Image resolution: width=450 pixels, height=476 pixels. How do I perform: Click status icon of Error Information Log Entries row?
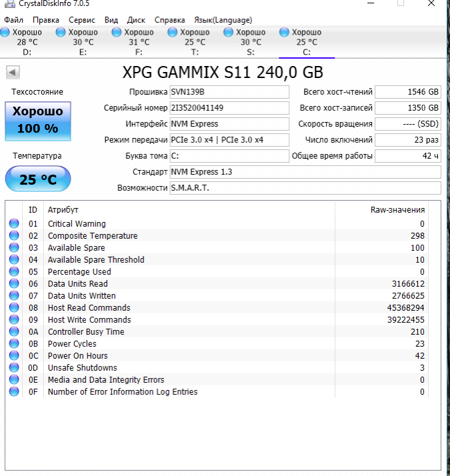click(14, 391)
